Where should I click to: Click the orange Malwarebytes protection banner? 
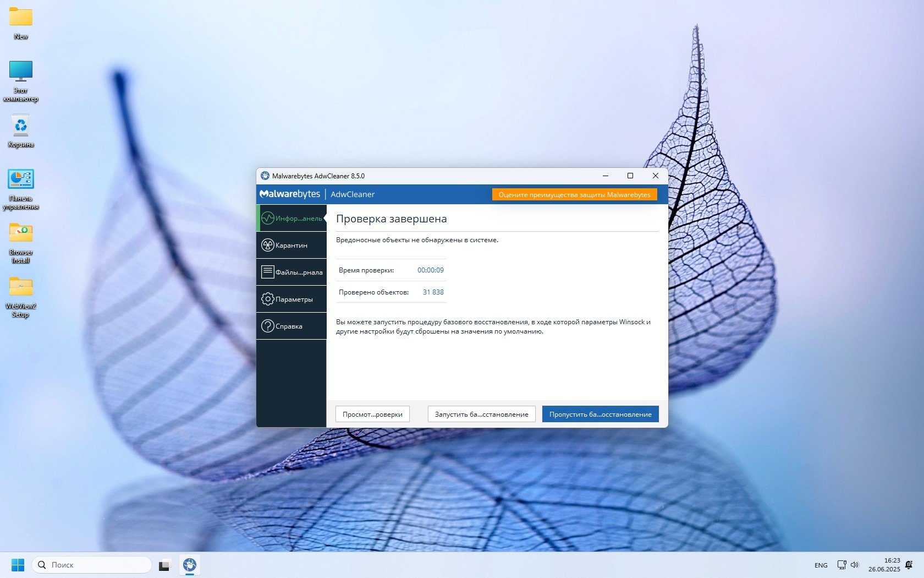click(574, 195)
